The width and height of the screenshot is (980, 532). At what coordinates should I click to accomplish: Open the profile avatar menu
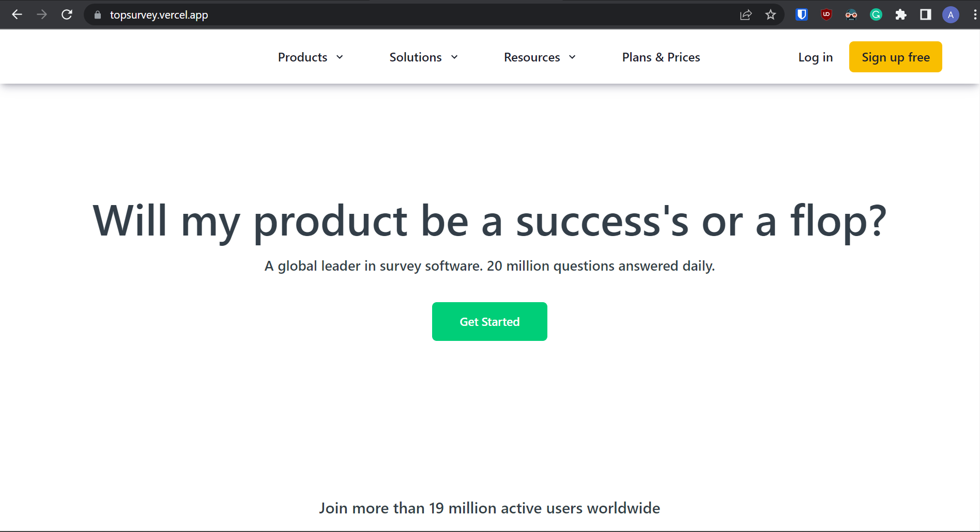point(951,15)
